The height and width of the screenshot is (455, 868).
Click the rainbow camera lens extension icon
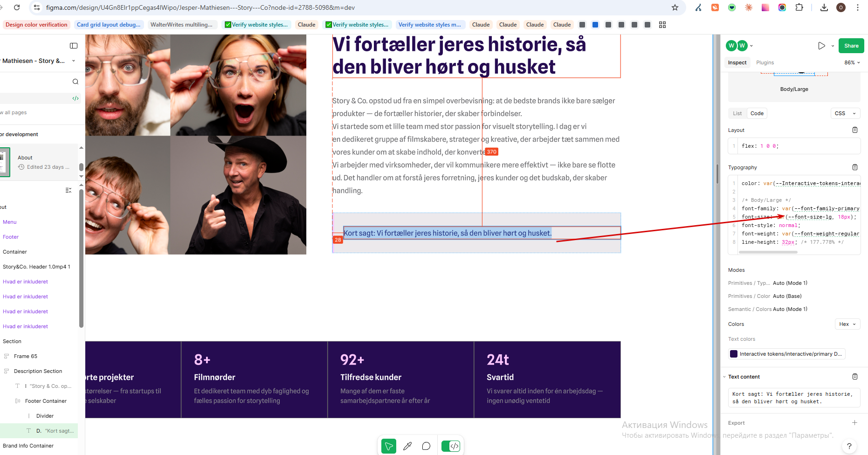tap(782, 7)
